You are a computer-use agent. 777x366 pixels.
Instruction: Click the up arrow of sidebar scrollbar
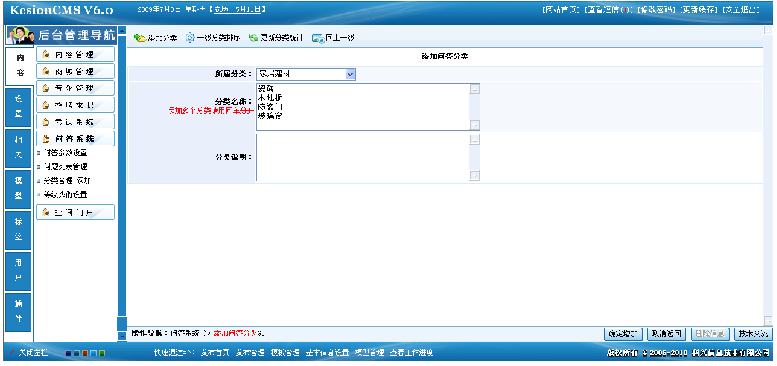(122, 30)
